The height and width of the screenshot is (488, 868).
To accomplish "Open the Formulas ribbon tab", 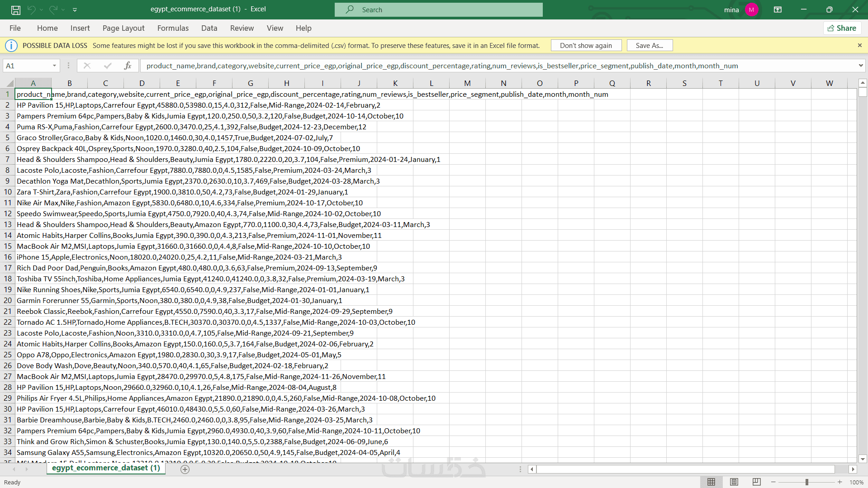I will pos(173,28).
